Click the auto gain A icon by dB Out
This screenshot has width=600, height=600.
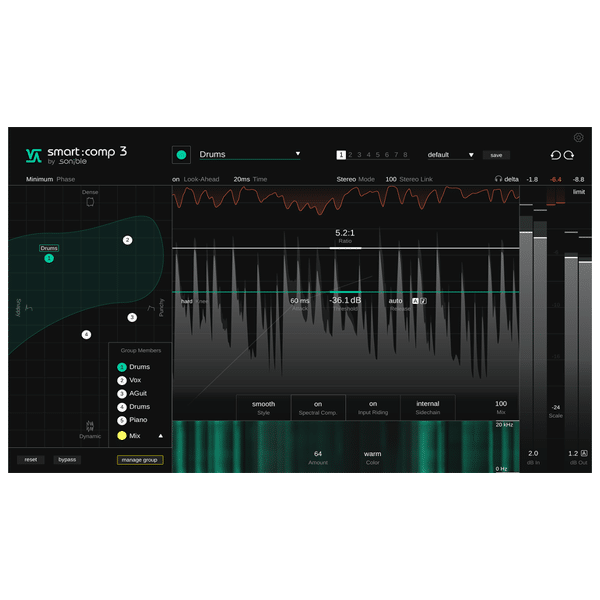[584, 453]
